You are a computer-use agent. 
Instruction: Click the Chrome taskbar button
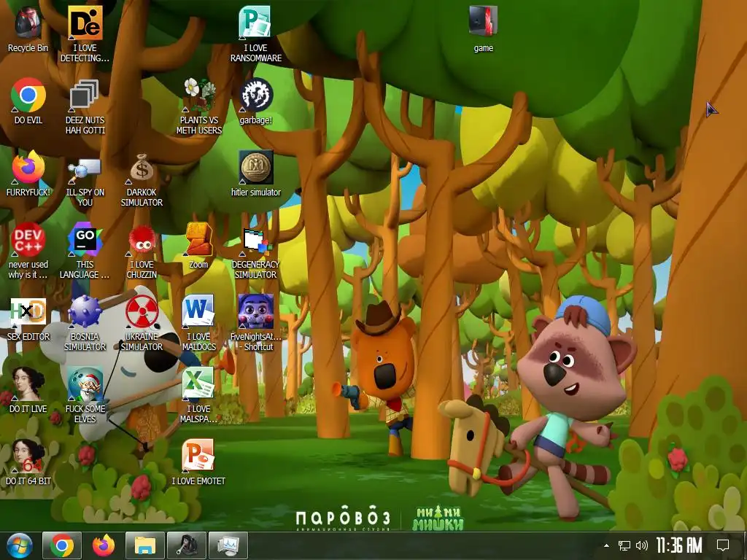(62, 545)
